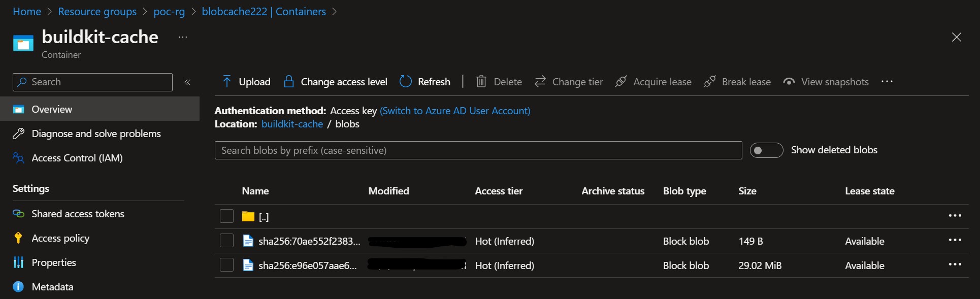Click the Change tier arrows icon
The height and width of the screenshot is (299, 980).
tap(540, 81)
